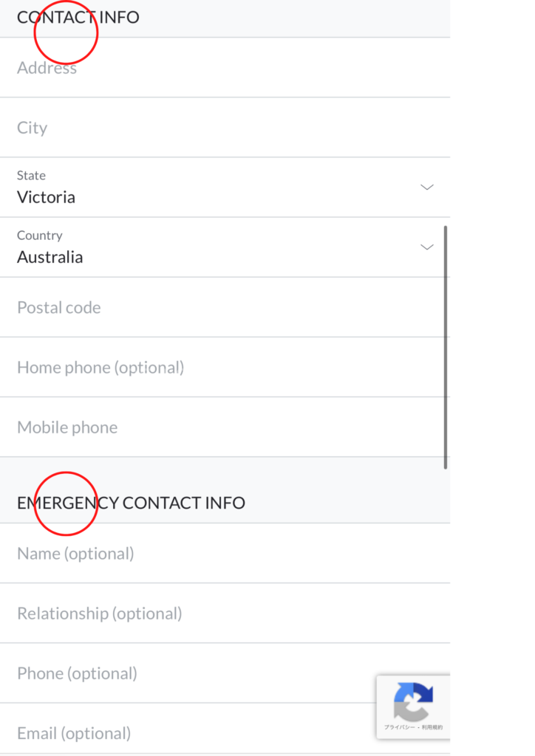Click the State dropdown chevron arrow
Image resolution: width=535 pixels, height=756 pixels.
pos(426,187)
